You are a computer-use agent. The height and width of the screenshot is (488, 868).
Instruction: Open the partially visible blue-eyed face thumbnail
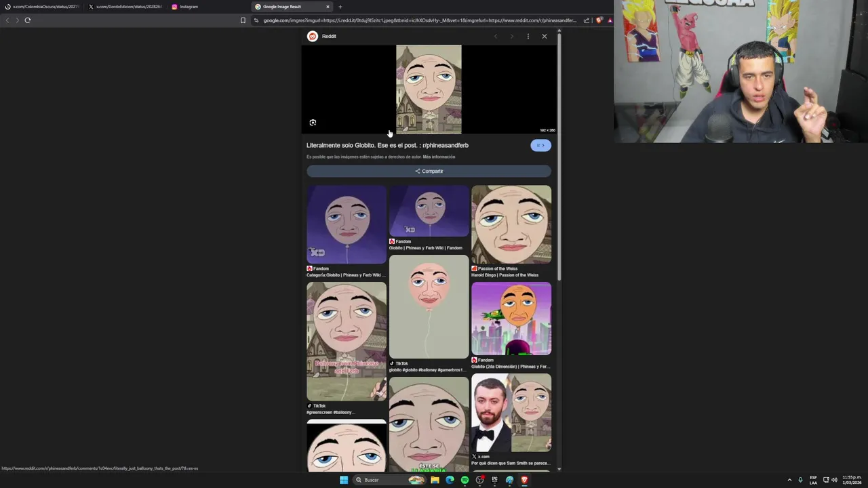347,445
